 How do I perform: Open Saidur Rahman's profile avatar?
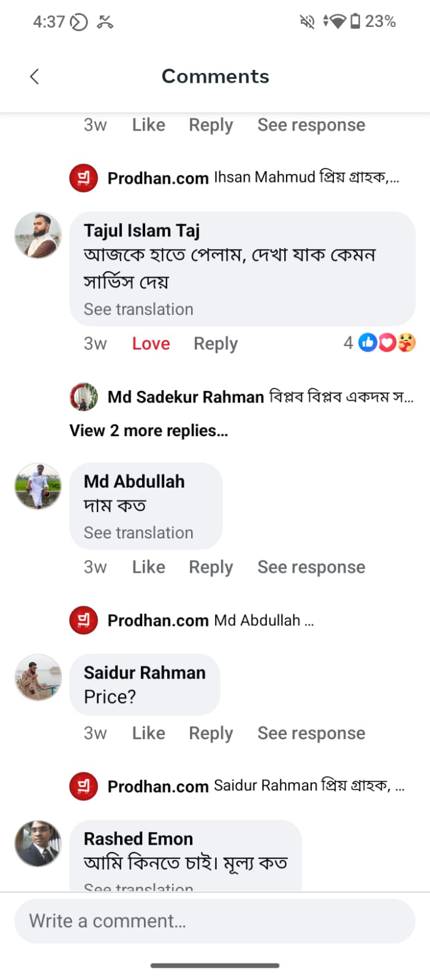point(38,677)
